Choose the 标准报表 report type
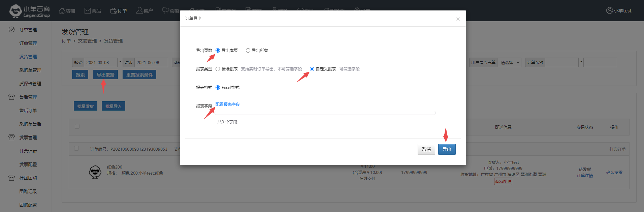644x212 pixels. tap(218, 69)
